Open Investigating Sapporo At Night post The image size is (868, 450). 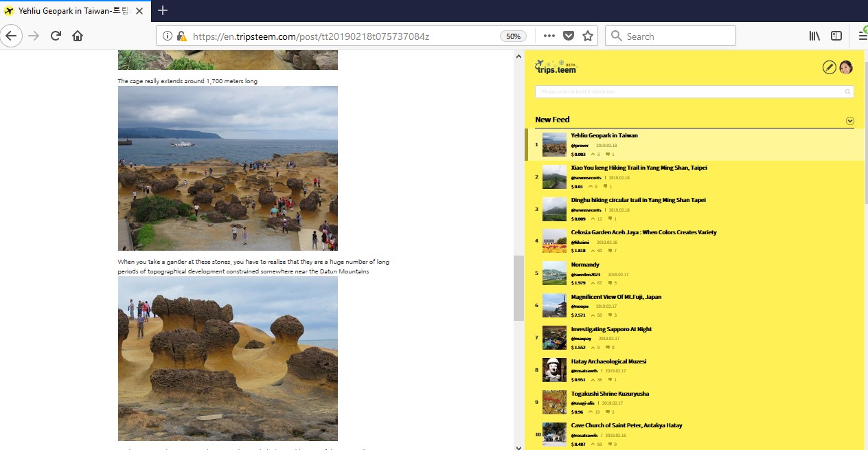tap(611, 329)
